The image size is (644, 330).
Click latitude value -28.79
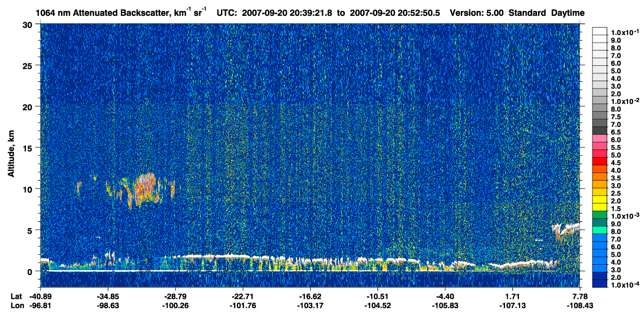click(x=175, y=296)
